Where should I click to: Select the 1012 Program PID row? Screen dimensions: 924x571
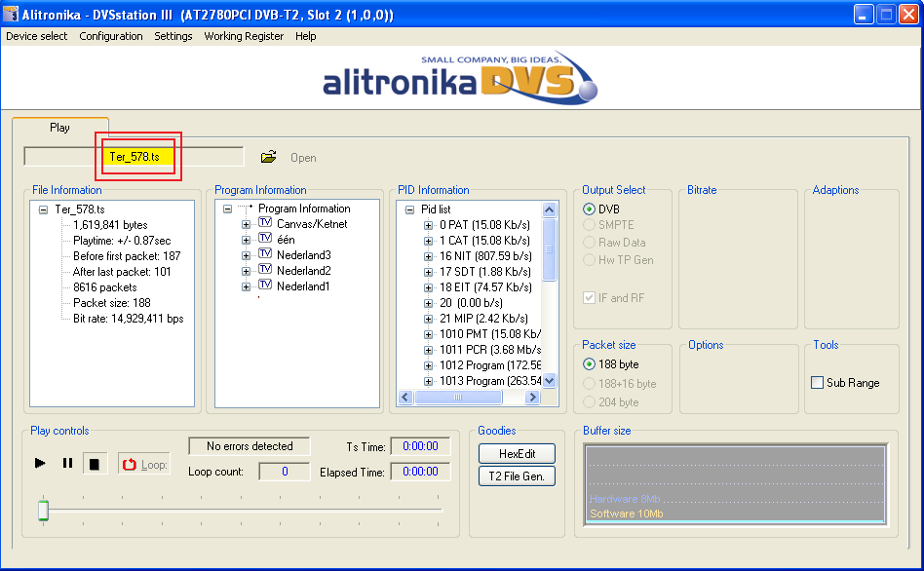(489, 365)
